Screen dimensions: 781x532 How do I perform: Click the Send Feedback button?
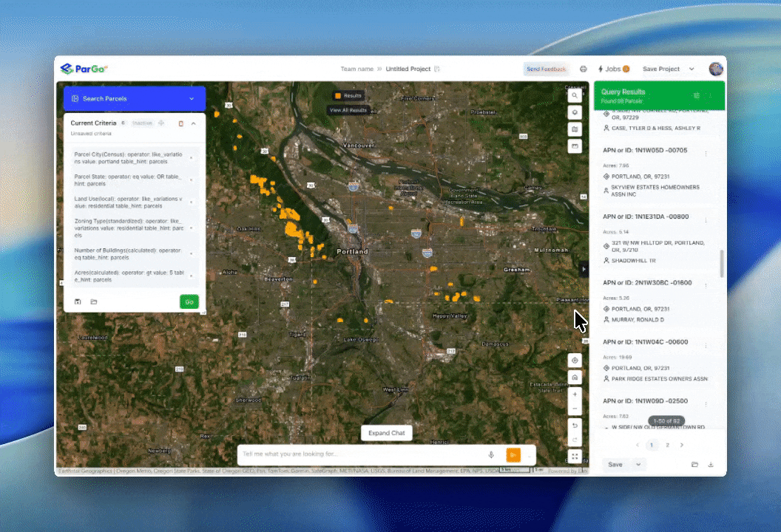[x=546, y=69]
